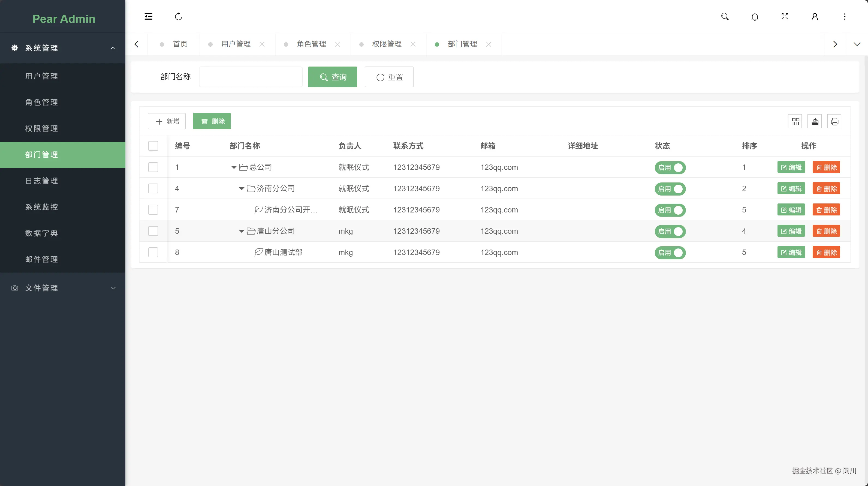Collapse the sidebar menu icon
The width and height of the screenshot is (868, 486).
148,17
